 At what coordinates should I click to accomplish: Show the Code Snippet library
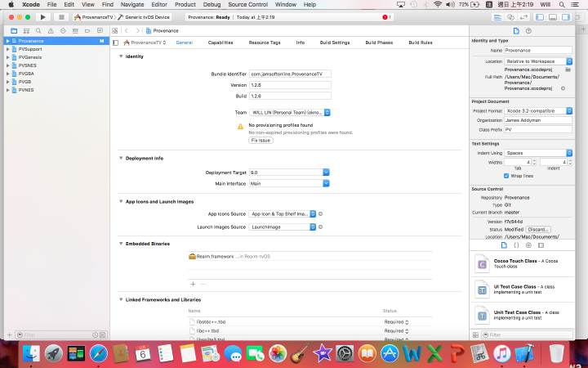(x=516, y=245)
